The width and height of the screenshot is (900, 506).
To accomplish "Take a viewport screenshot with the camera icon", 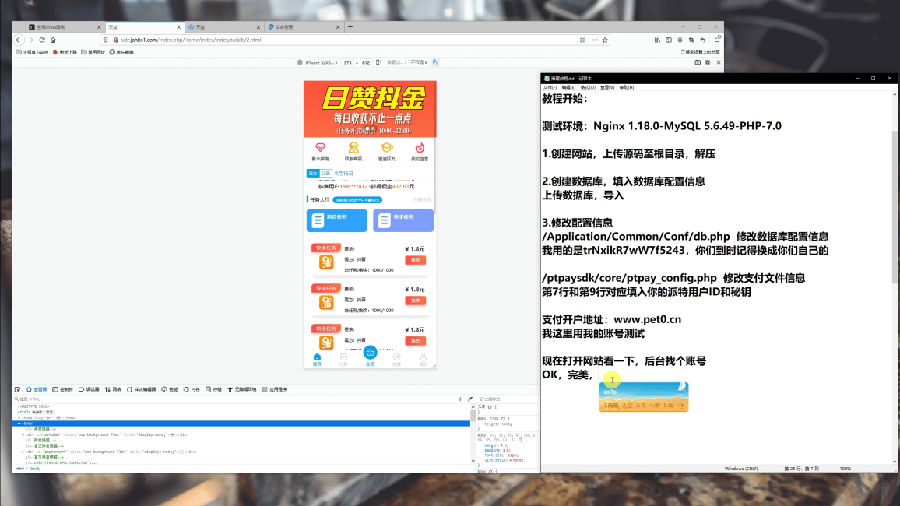I will pyautogui.click(x=697, y=63).
